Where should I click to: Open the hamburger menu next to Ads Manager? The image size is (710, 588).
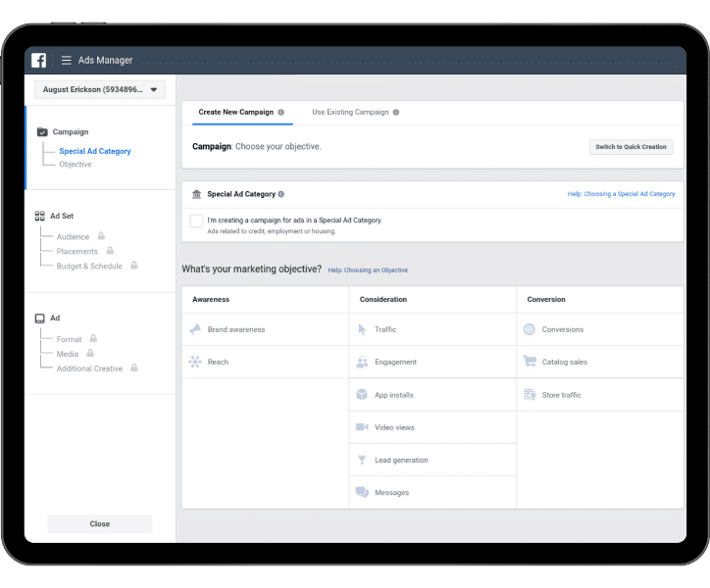click(66, 60)
